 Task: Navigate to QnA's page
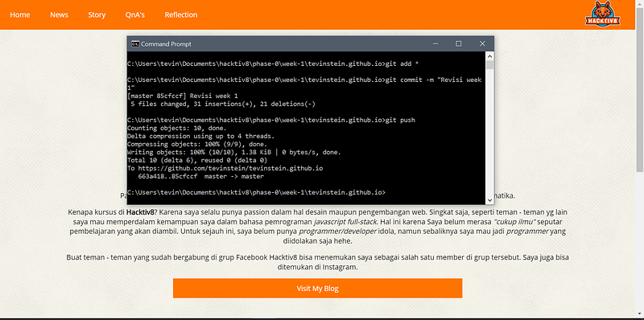pos(135,14)
